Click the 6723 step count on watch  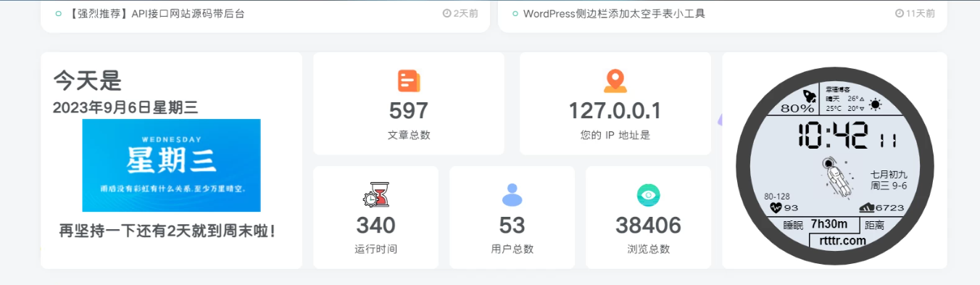[x=889, y=208]
